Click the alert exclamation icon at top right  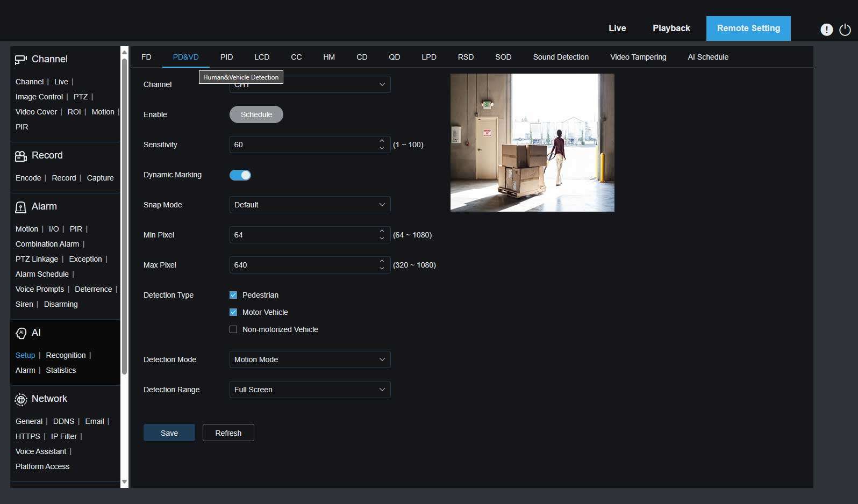(826, 30)
